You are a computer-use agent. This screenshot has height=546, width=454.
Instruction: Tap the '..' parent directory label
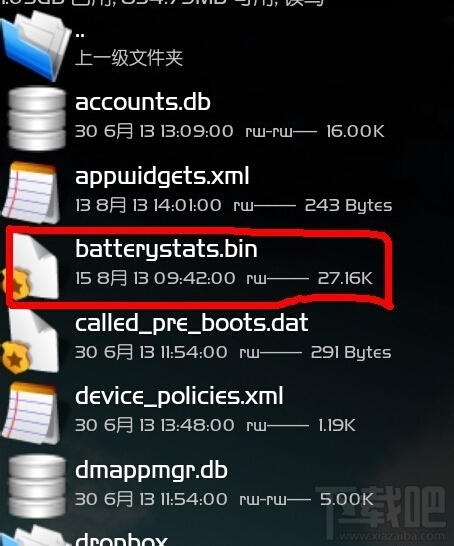pos(80,35)
